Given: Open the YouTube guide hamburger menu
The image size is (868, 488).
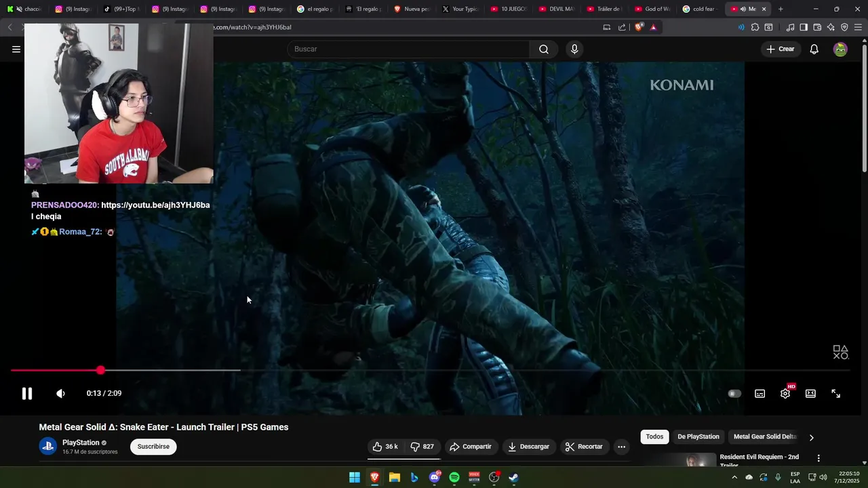Looking at the screenshot, I should tap(16, 49).
